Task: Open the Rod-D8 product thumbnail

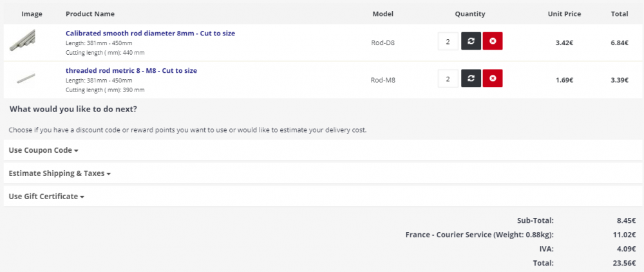Action: click(x=23, y=41)
